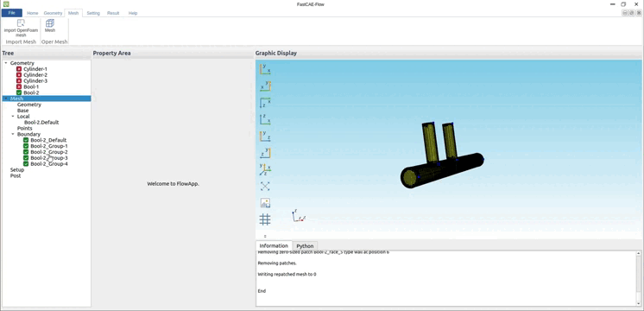Uncheck the Bool-2 geometry checkbox
This screenshot has height=311, width=644.
[19, 92]
